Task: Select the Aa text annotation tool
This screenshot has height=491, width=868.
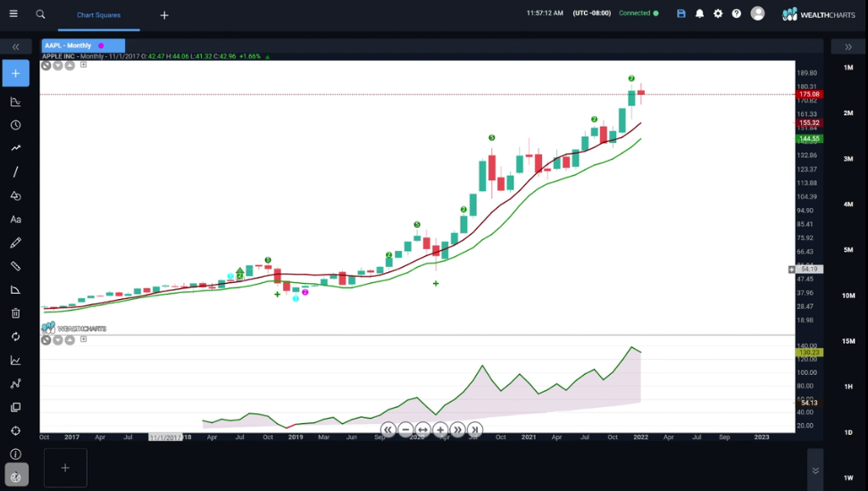Action: 15,220
